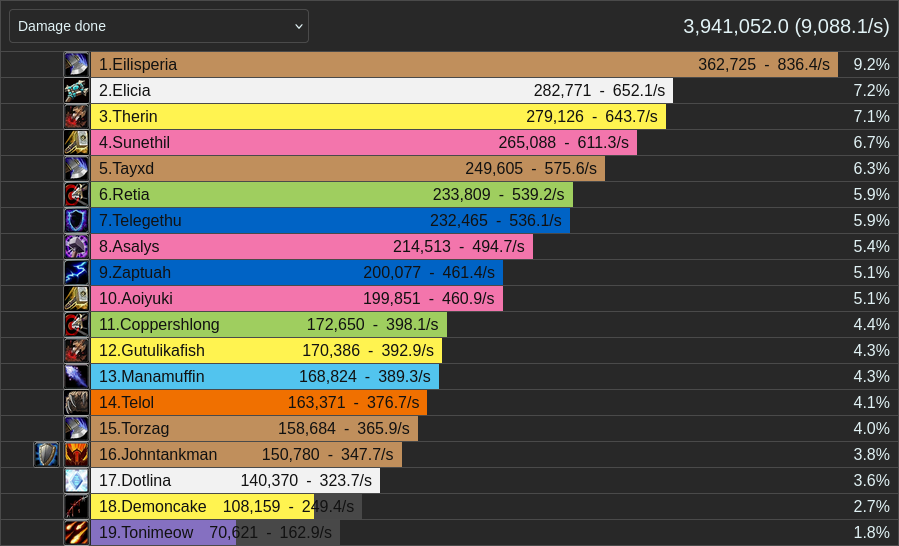
Task: Click the name 8.Asalys
Action: tap(129, 247)
